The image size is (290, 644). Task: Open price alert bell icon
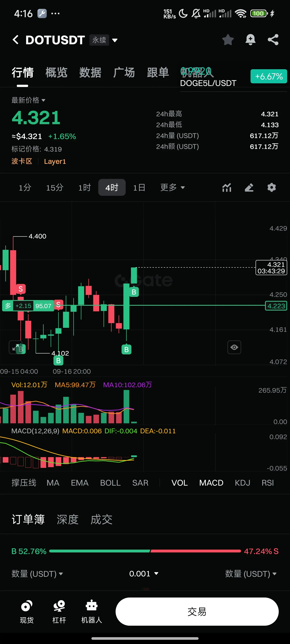click(x=250, y=40)
